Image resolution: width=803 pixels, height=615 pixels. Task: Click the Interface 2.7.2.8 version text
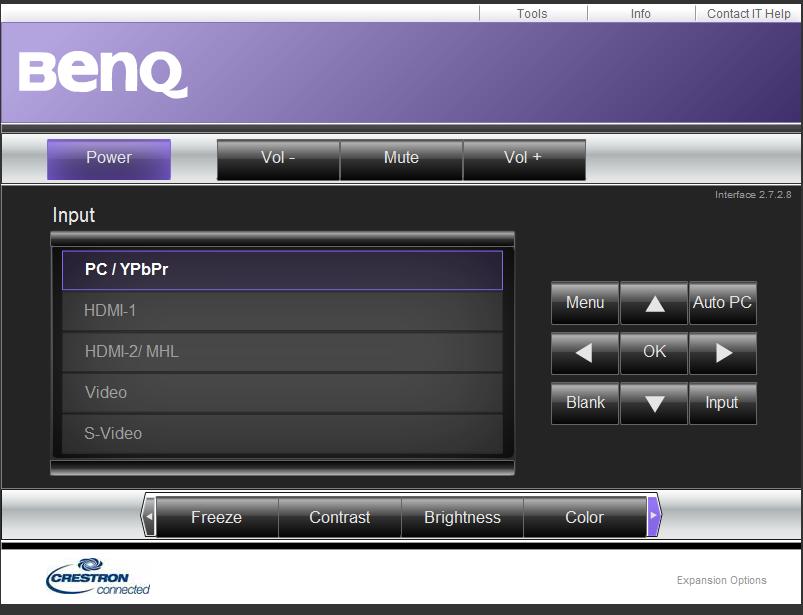[753, 195]
